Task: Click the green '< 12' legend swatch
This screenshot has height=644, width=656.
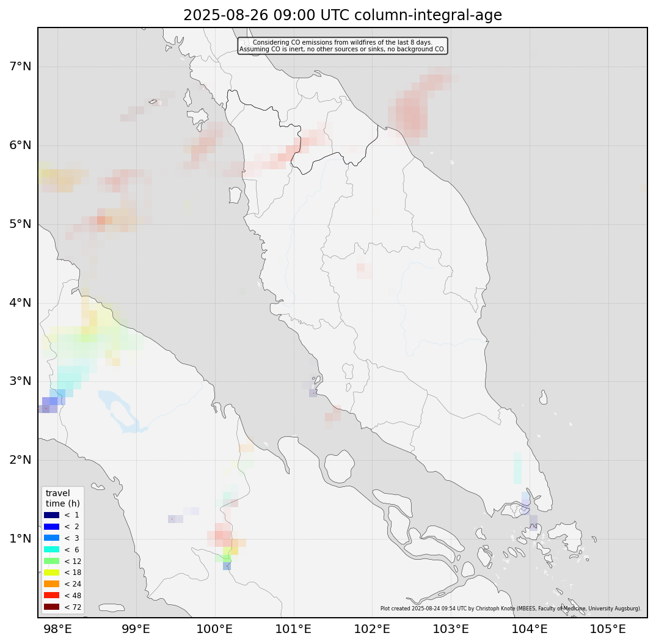Action: pyautogui.click(x=51, y=561)
